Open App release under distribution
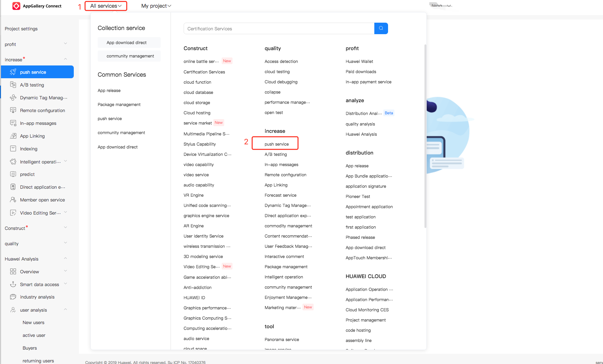Viewport: 603px width, 364px height. (357, 166)
